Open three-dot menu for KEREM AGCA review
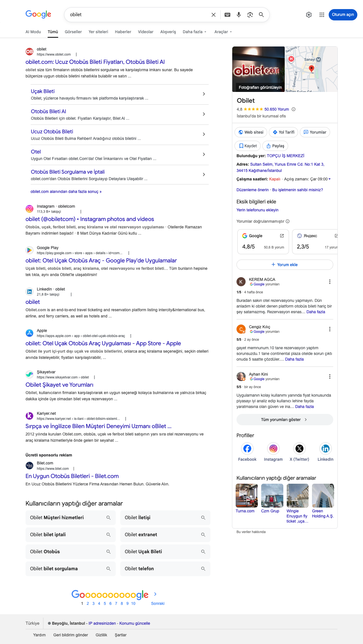The height and width of the screenshot is (644, 363). (330, 282)
